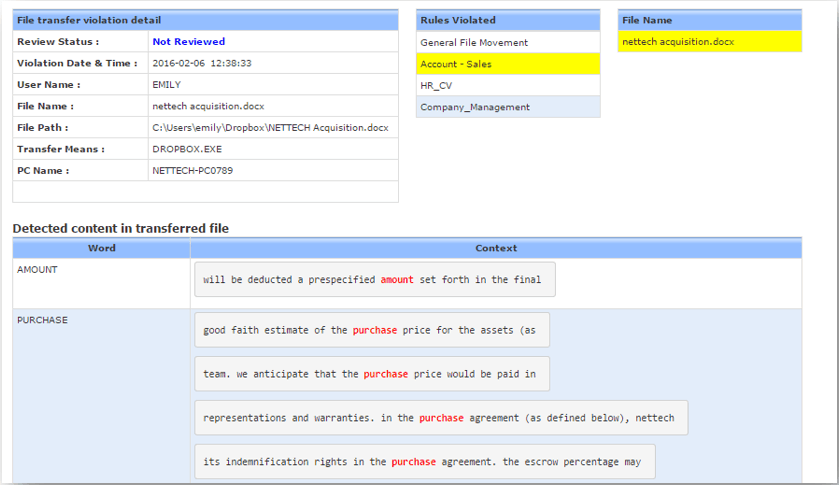Select the highlighted Account - Sales rule
This screenshot has height=485, width=839.
click(456, 64)
